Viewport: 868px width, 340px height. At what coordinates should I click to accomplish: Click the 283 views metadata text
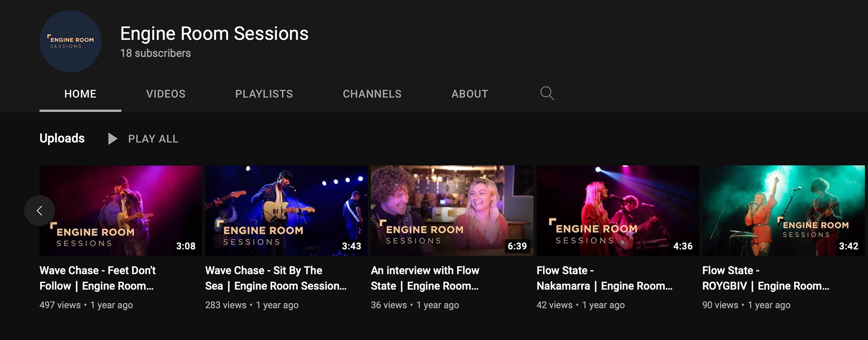[226, 305]
